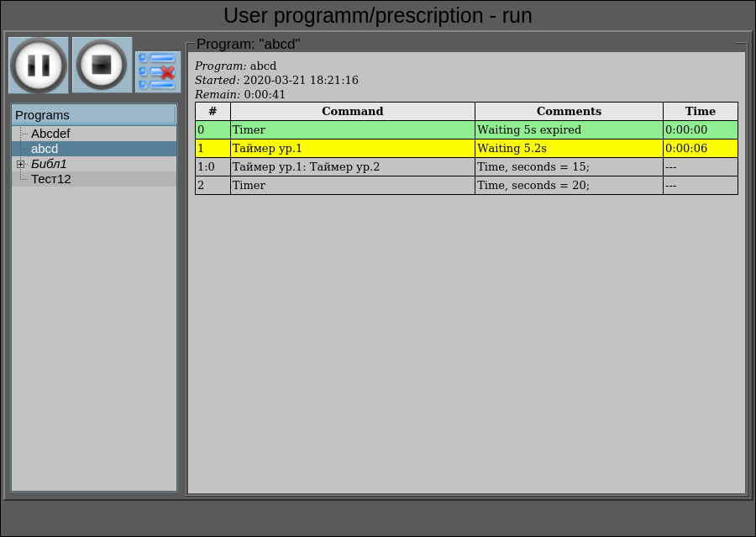Click the Programs panel header
The image size is (756, 537).
92,115
